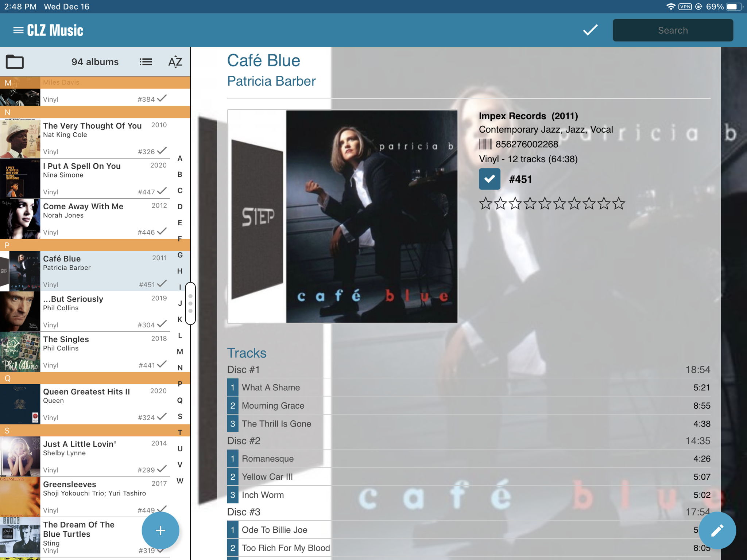Select track Ode To Billie Joe
The image size is (747, 560).
coord(469,530)
